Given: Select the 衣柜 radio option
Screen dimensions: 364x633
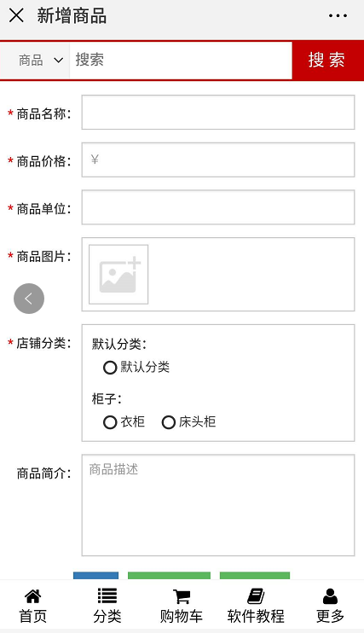Looking at the screenshot, I should 110,422.
